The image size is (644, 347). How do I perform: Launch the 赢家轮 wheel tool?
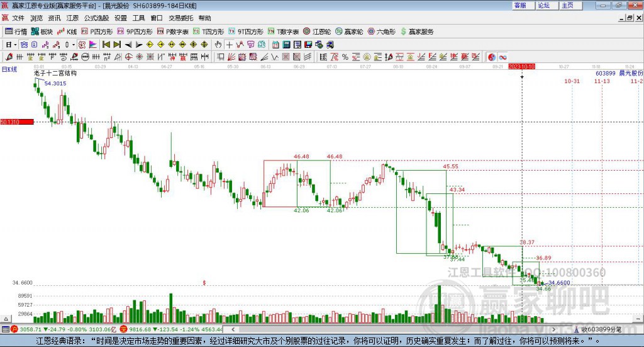(x=349, y=31)
